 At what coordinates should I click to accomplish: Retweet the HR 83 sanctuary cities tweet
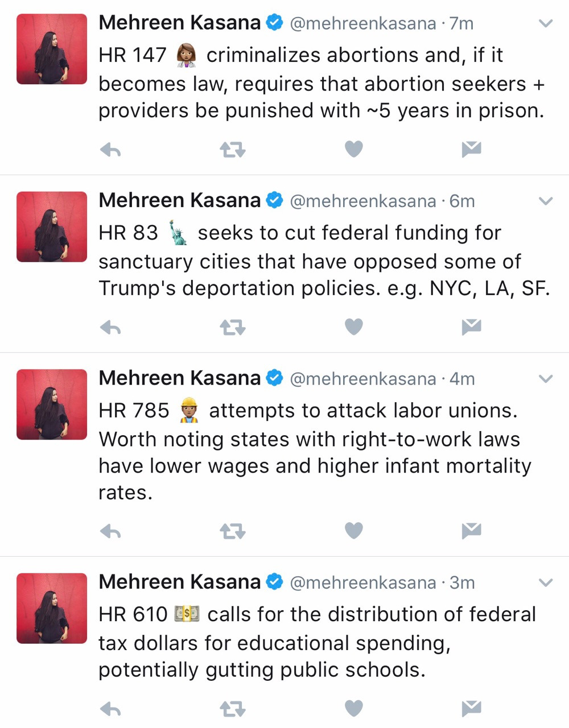tap(232, 327)
